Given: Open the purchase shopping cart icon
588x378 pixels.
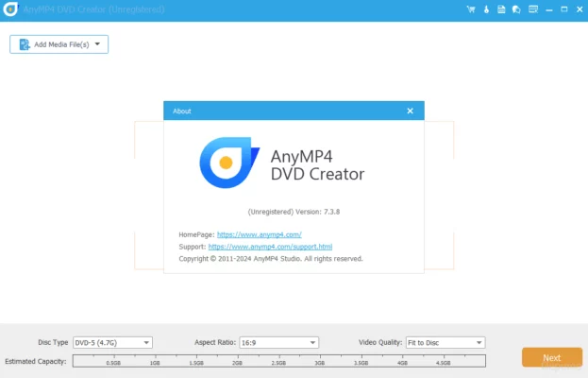Looking at the screenshot, I should tap(471, 9).
